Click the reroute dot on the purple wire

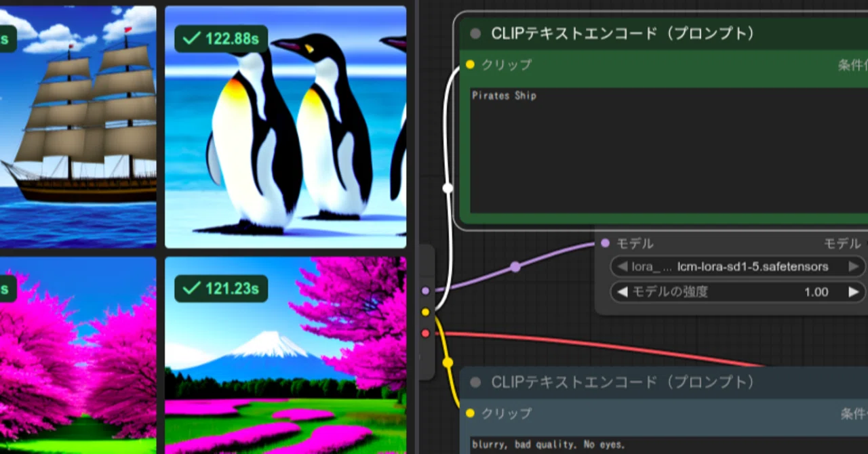tap(515, 267)
